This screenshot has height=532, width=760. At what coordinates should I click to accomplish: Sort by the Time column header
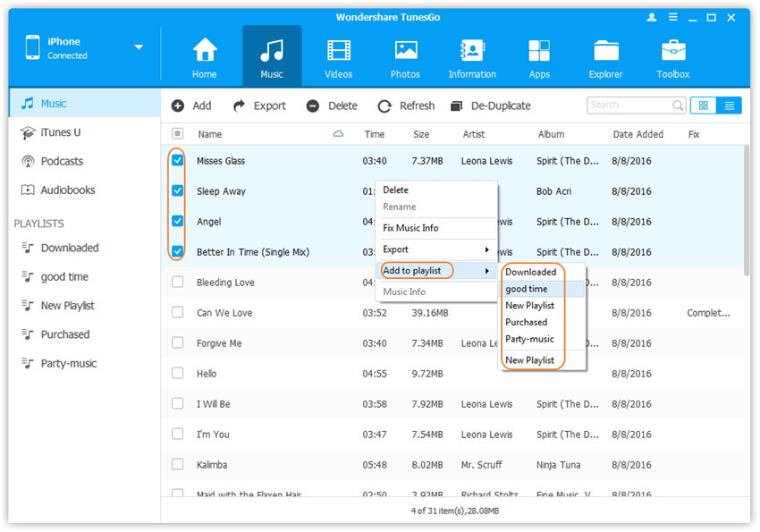374,134
